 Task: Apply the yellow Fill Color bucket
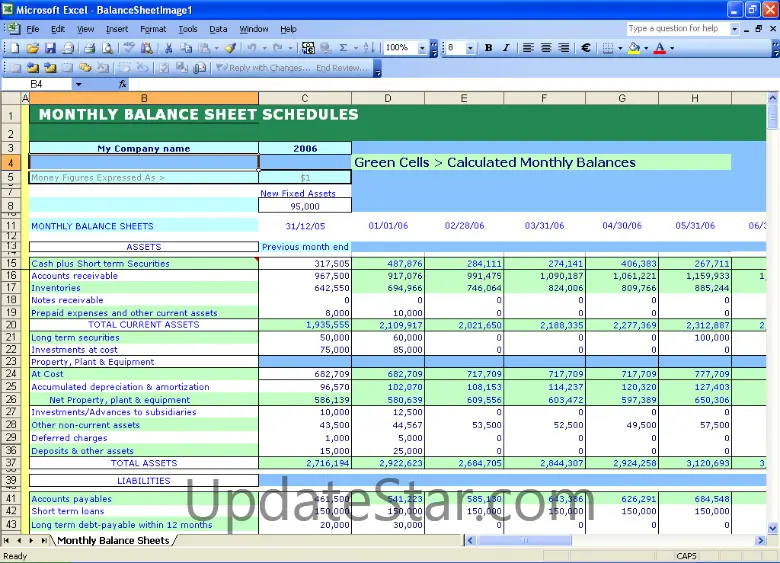pyautogui.click(x=634, y=48)
